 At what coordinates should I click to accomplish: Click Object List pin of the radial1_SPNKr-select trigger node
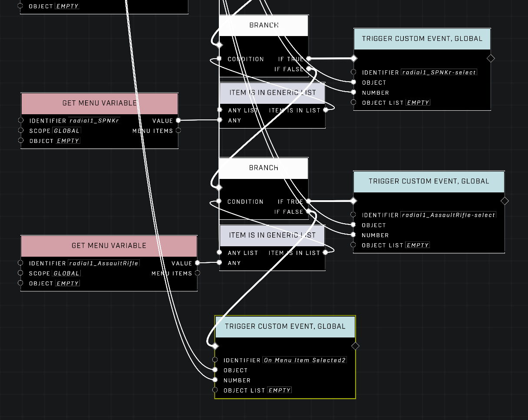tap(353, 103)
